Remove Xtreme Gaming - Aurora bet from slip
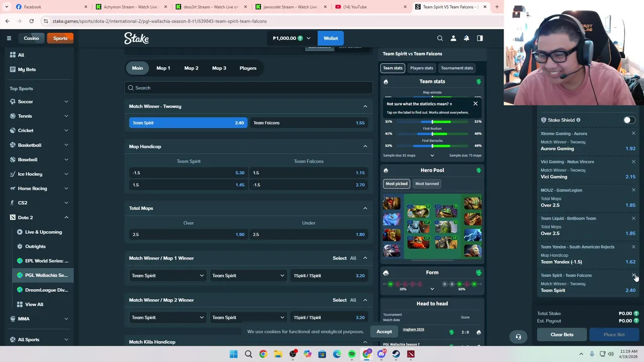644x362 pixels. pos(633,133)
